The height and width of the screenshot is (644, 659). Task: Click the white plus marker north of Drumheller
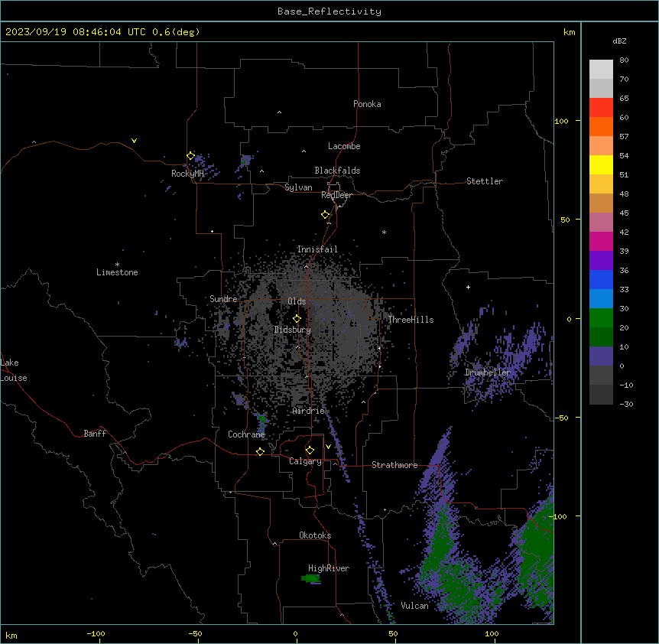(x=468, y=287)
